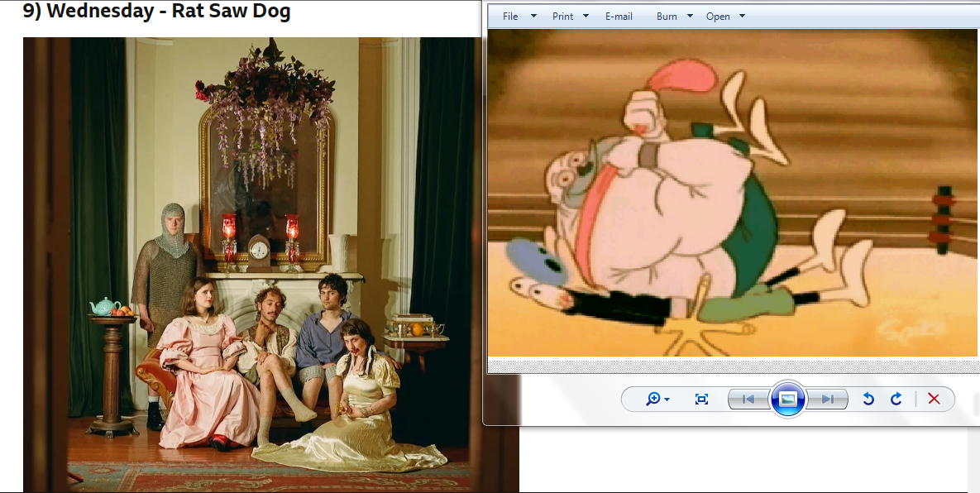980x493 pixels.
Task: Go to the next picture
Action: click(828, 399)
